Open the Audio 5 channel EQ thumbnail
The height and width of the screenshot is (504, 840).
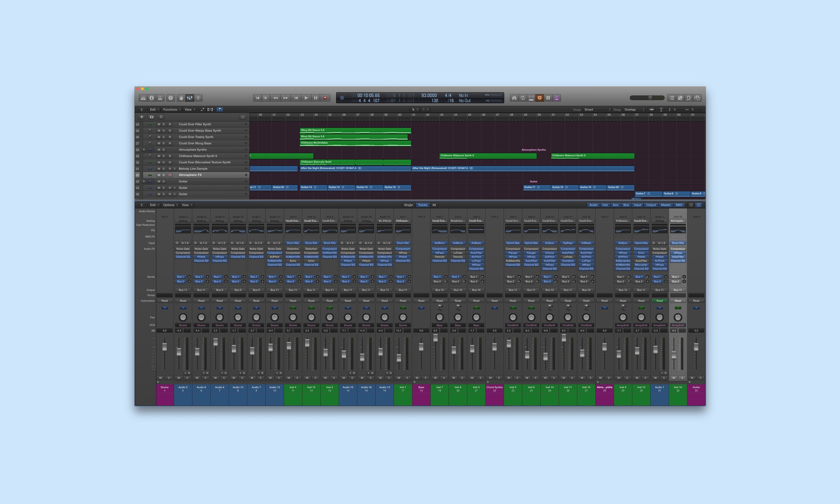click(x=183, y=230)
